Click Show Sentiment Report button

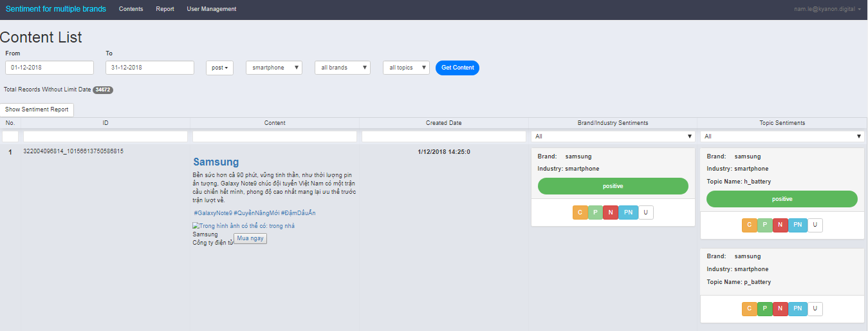click(x=37, y=109)
